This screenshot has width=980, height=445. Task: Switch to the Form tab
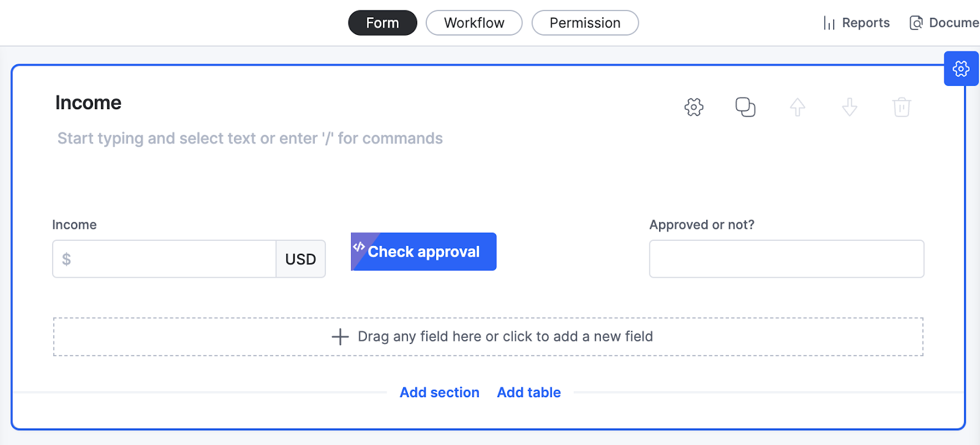click(383, 23)
